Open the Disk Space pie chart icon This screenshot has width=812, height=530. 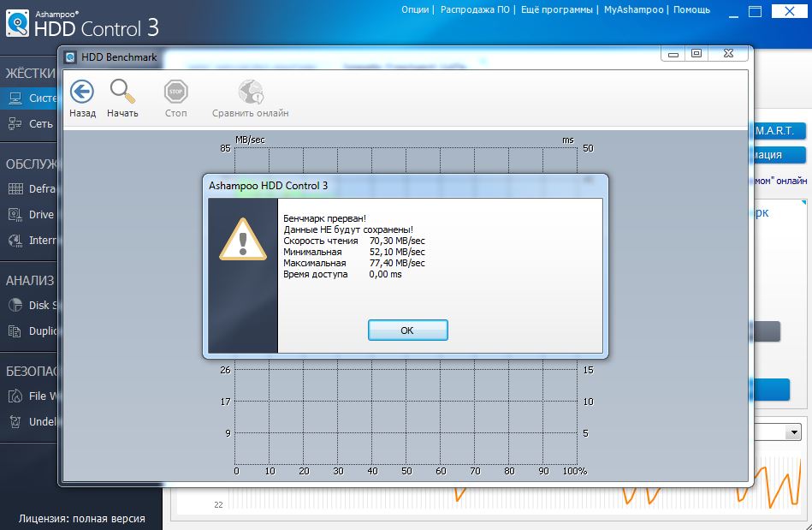[15, 305]
